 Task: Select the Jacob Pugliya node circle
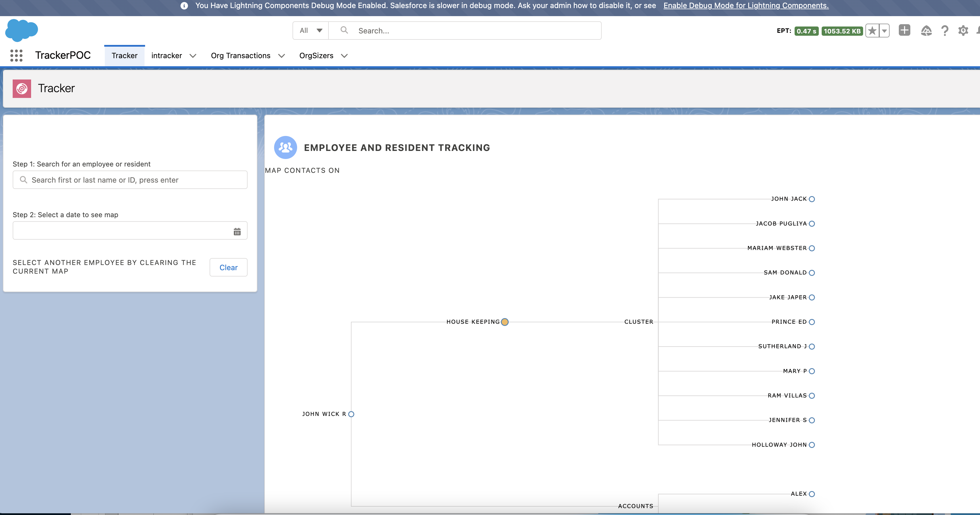(812, 224)
